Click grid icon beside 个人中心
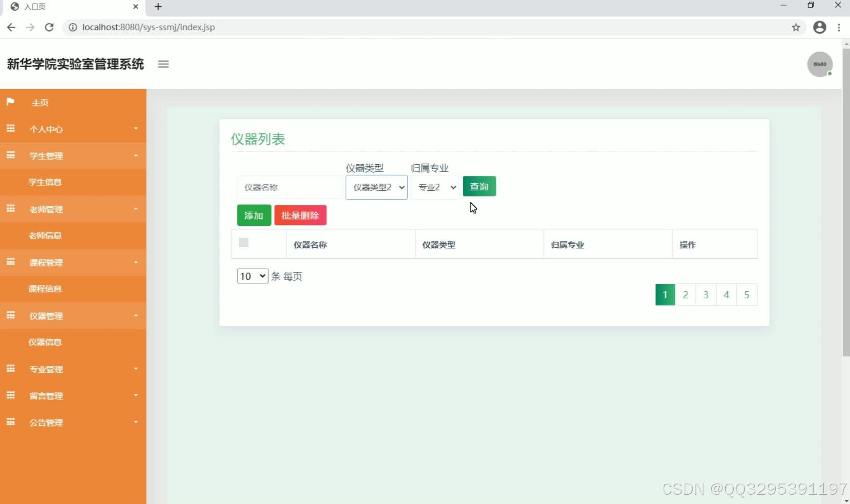 (11, 128)
